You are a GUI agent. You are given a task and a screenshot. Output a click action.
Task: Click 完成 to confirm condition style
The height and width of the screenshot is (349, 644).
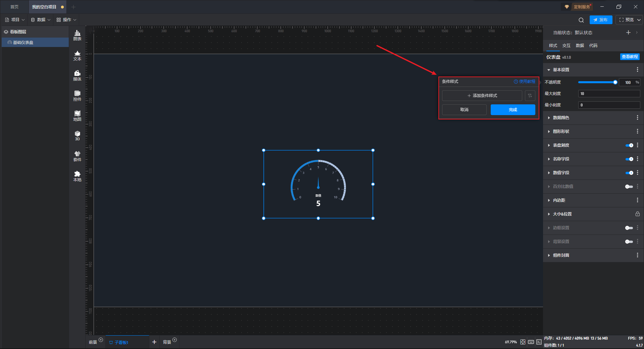click(513, 110)
